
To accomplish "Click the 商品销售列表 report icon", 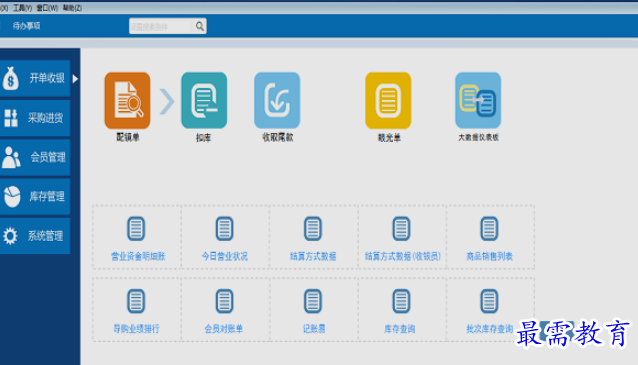I will click(489, 229).
